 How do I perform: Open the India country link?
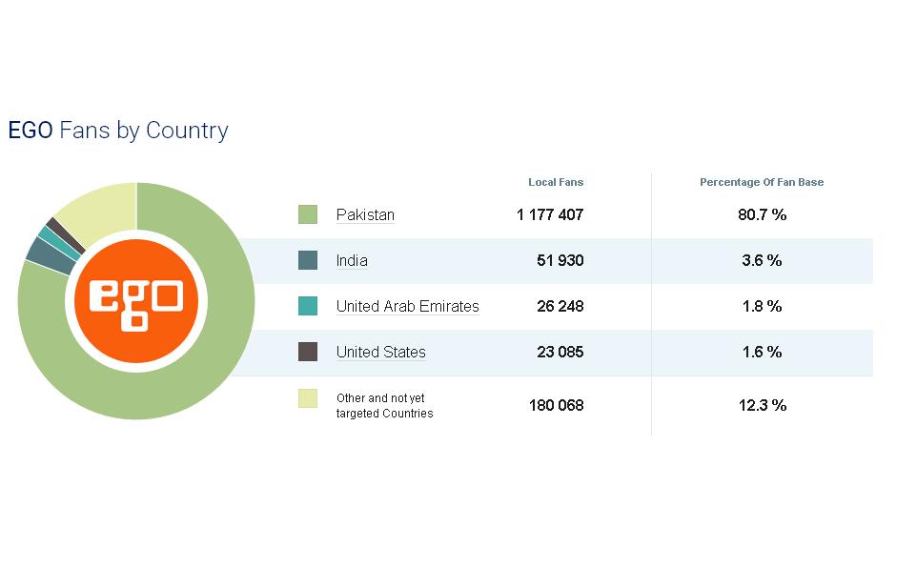pyautogui.click(x=352, y=260)
